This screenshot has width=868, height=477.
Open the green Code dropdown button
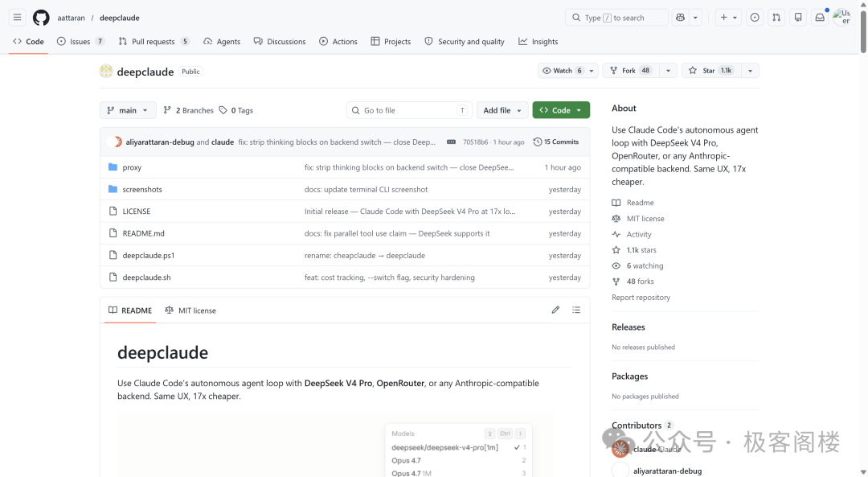(561, 110)
